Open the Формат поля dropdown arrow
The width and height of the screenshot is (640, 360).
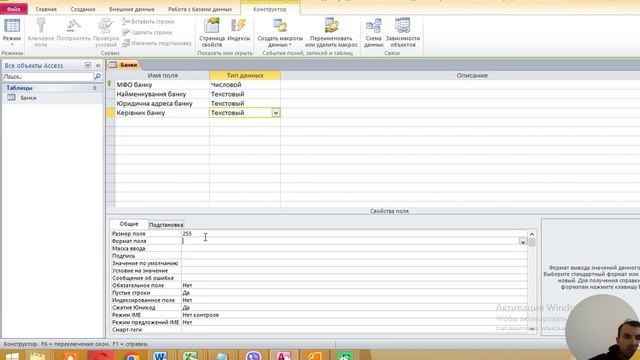(x=522, y=241)
